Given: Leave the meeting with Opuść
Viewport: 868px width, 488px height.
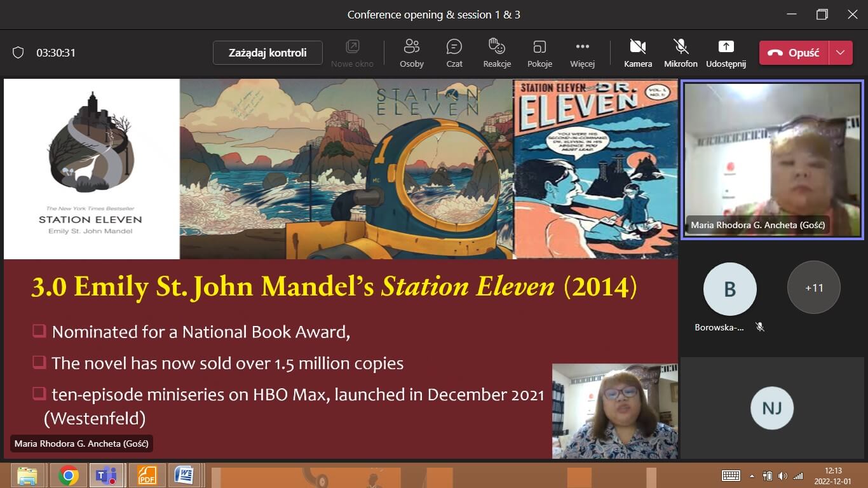Looking at the screenshot, I should click(794, 53).
